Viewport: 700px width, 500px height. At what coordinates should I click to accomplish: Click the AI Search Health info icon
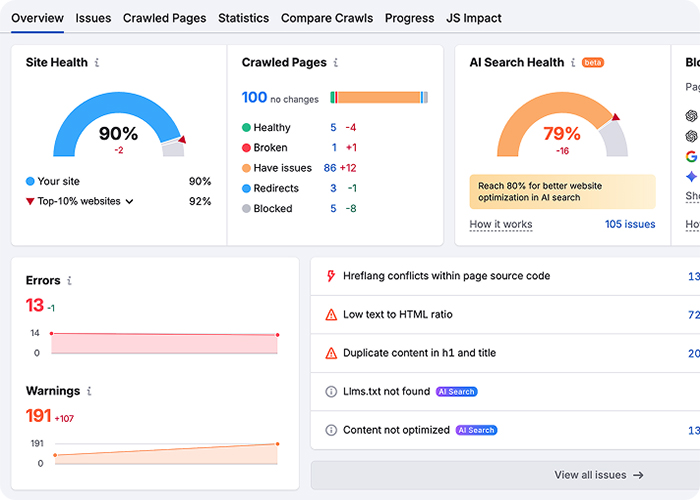573,63
